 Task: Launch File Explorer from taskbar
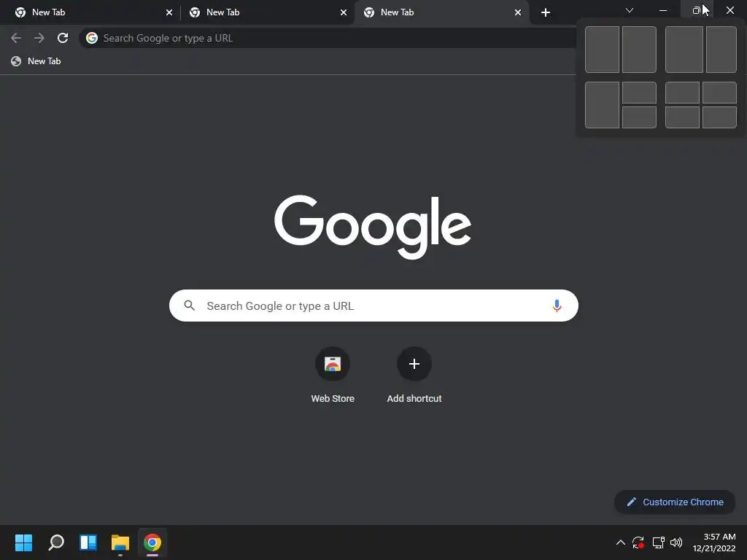[120, 542]
